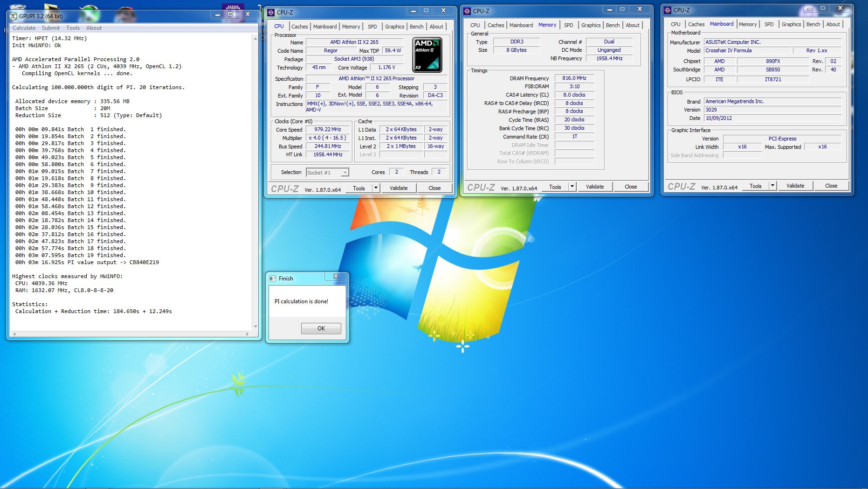Click Close button in motherboard CPU-Z window
This screenshot has height=489, width=868.
[x=831, y=186]
